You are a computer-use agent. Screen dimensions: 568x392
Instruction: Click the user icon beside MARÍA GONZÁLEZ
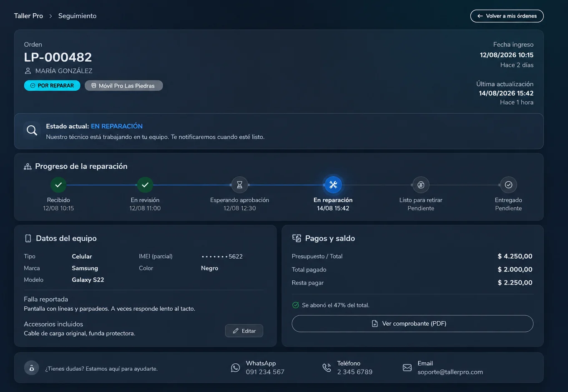28,71
